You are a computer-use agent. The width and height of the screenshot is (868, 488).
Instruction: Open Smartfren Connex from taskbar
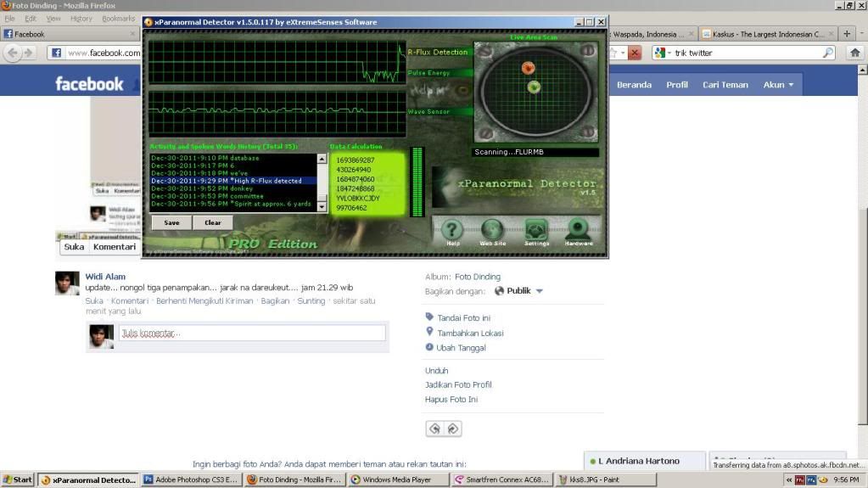pyautogui.click(x=501, y=480)
